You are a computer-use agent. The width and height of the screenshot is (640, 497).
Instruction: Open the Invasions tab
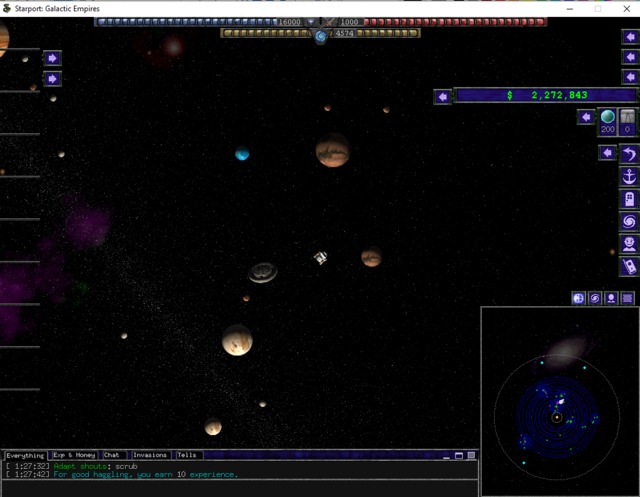[150, 455]
